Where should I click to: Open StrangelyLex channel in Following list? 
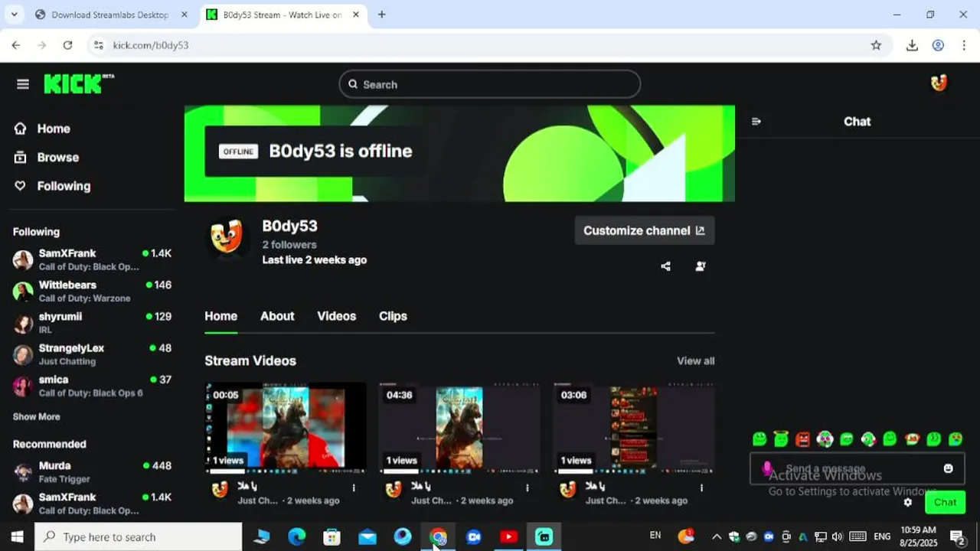[x=92, y=354]
